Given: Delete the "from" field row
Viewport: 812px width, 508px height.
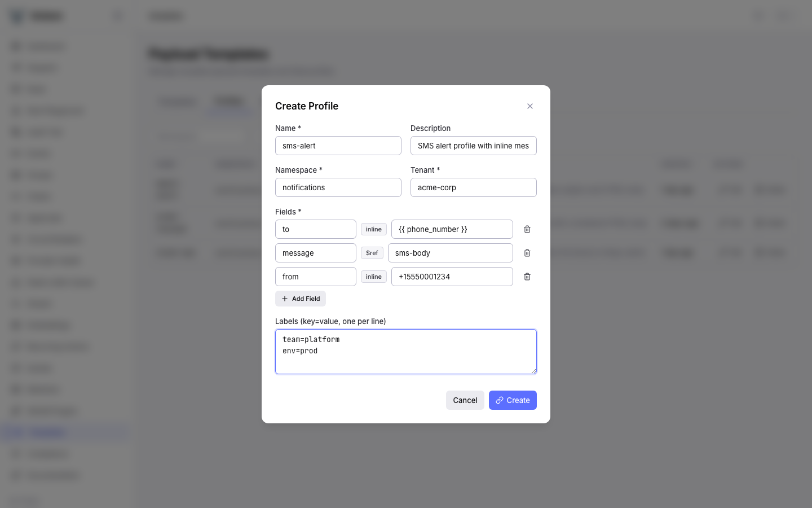Looking at the screenshot, I should click(x=527, y=277).
